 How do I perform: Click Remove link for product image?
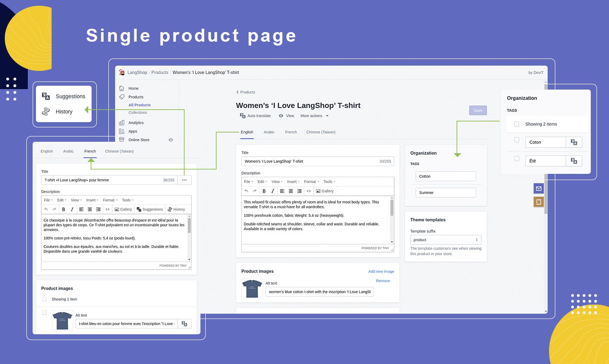pos(383,281)
